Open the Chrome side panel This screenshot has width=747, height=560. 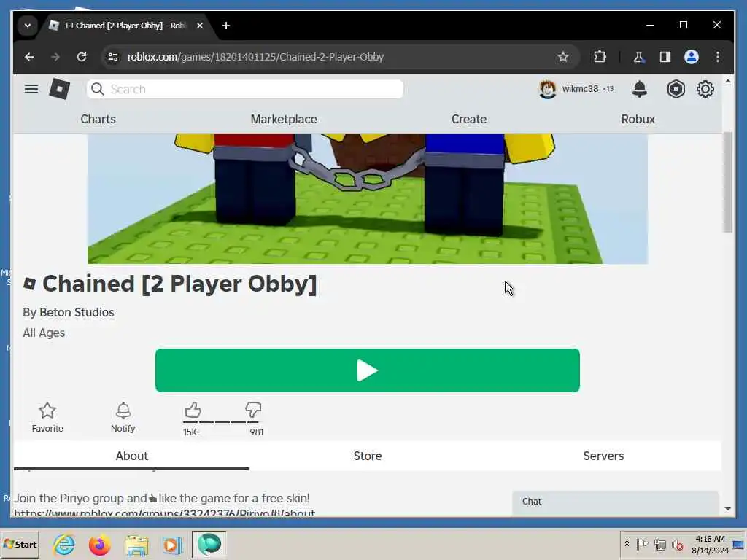[x=665, y=57]
